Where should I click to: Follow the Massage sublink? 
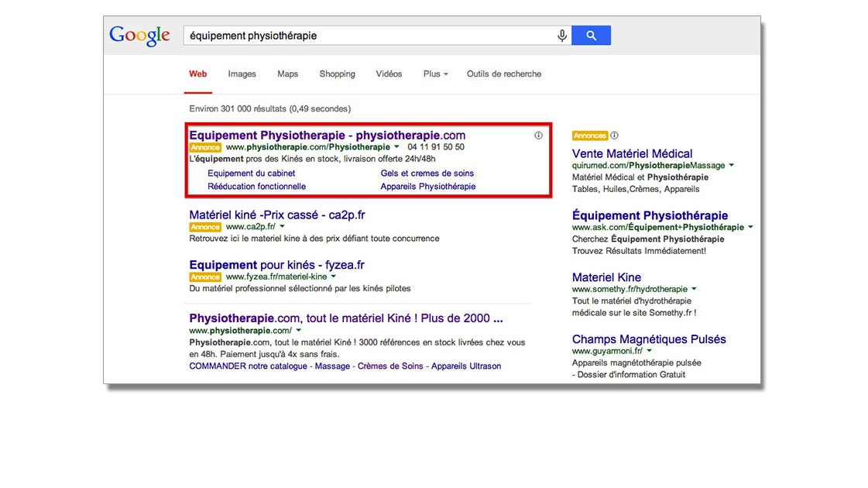coord(332,366)
